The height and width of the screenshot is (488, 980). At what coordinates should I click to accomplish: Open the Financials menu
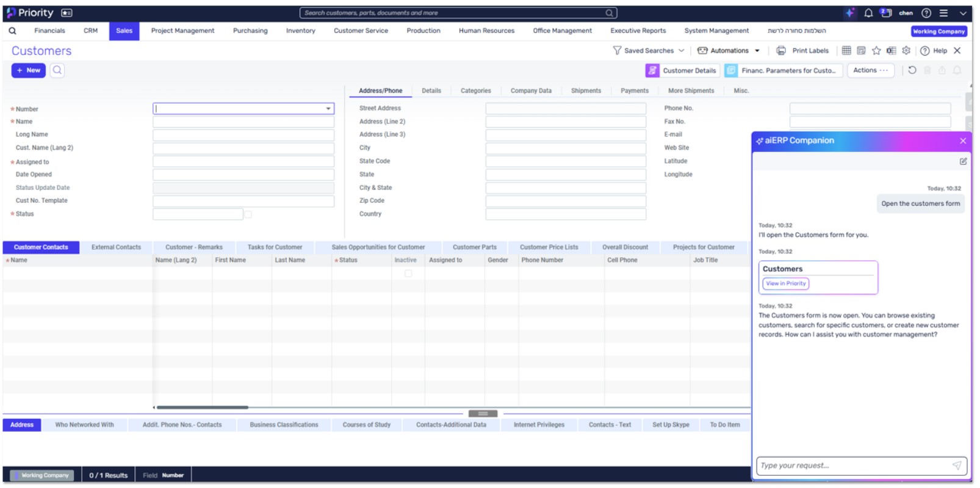pyautogui.click(x=49, y=31)
